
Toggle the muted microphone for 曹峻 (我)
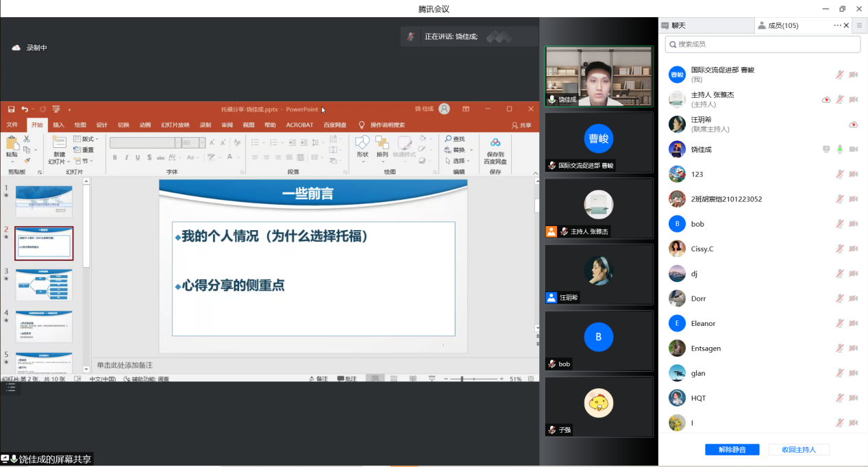click(839, 75)
